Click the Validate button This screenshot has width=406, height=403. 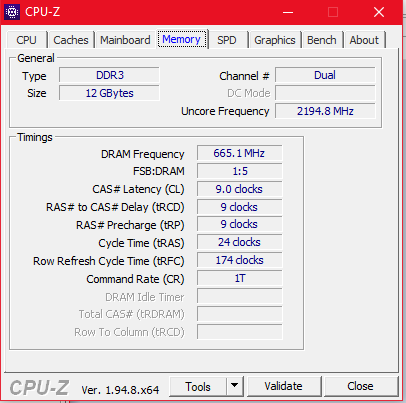tap(284, 386)
